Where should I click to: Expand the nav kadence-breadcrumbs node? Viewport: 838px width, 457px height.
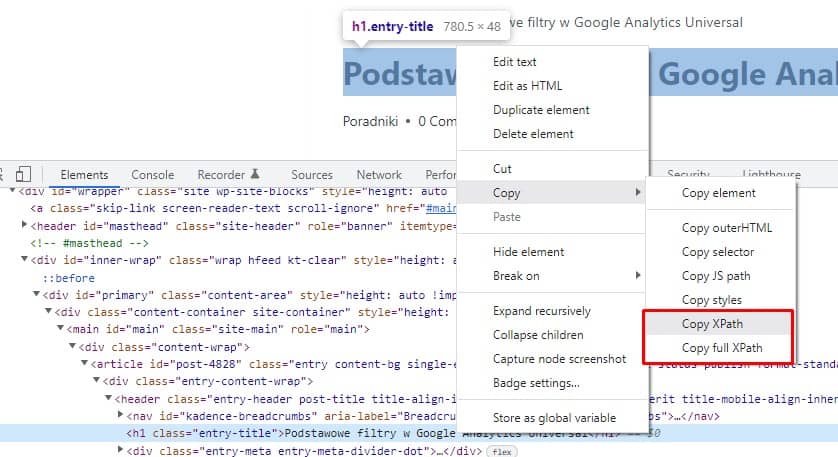(121, 416)
